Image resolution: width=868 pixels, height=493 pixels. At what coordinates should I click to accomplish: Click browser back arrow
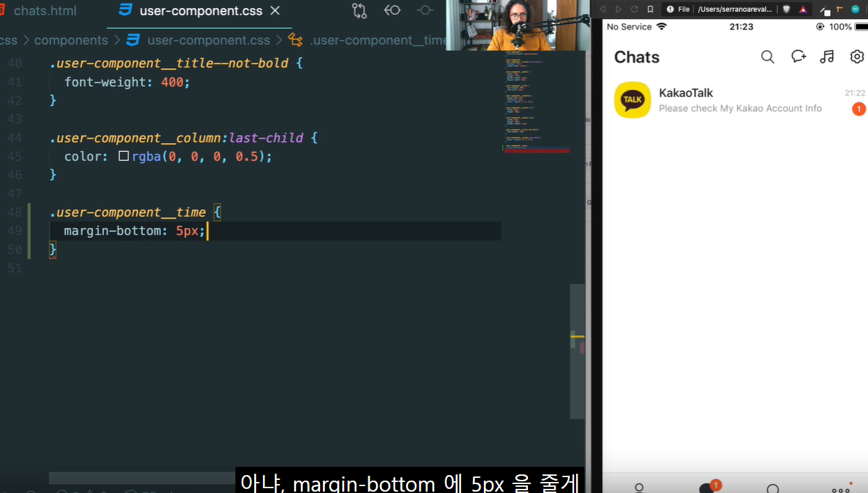pos(602,9)
